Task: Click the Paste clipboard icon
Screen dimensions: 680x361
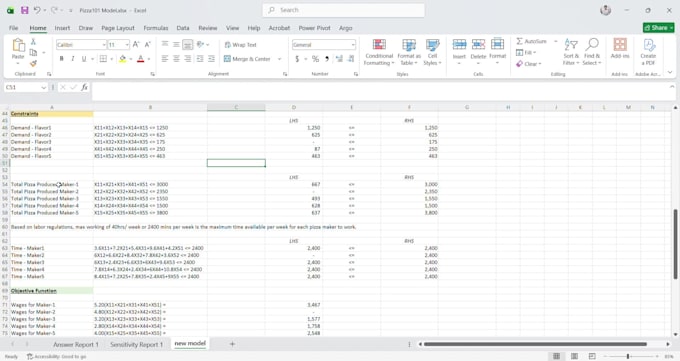Action: tap(18, 45)
